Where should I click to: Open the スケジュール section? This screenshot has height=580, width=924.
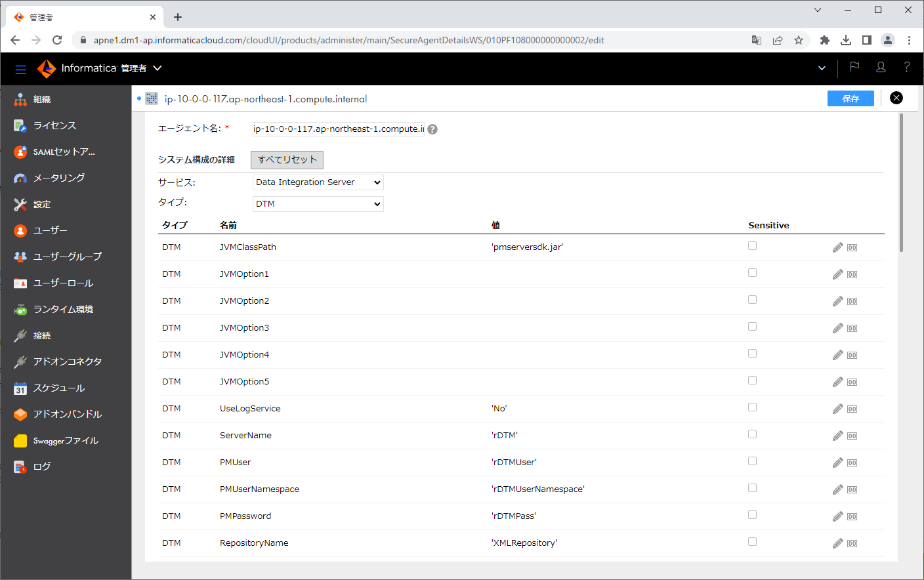(x=51, y=388)
